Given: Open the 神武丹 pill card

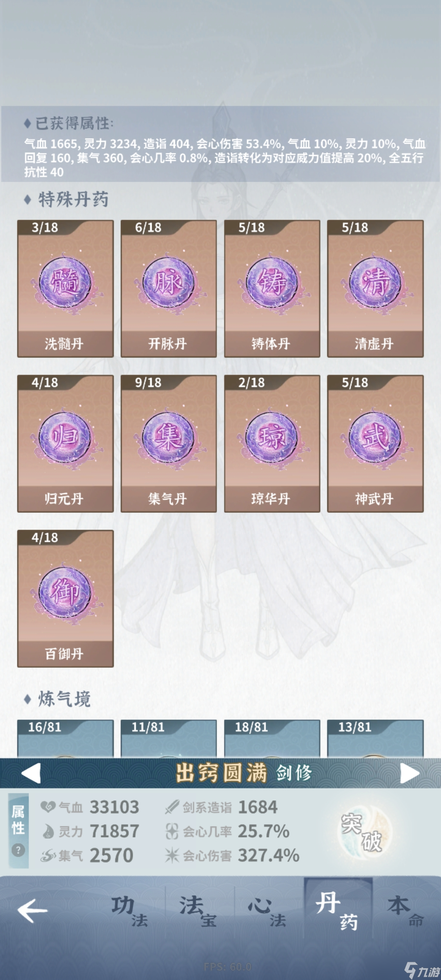Looking at the screenshot, I should [375, 443].
